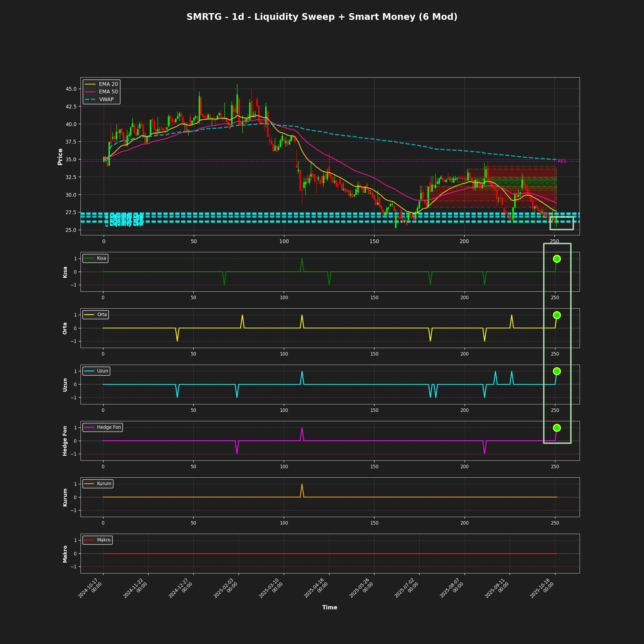
Task: Click the VWAP legend entry
Action: click(x=106, y=99)
